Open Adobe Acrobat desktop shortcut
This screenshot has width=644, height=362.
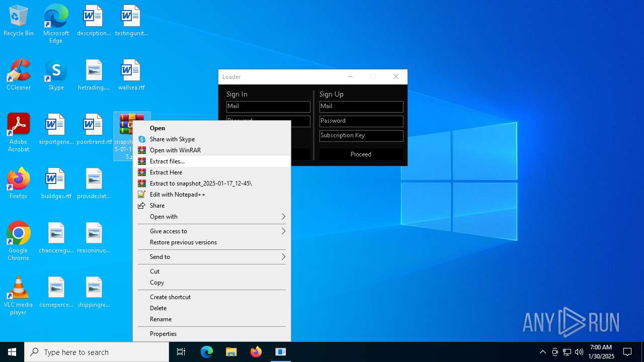click(x=19, y=133)
